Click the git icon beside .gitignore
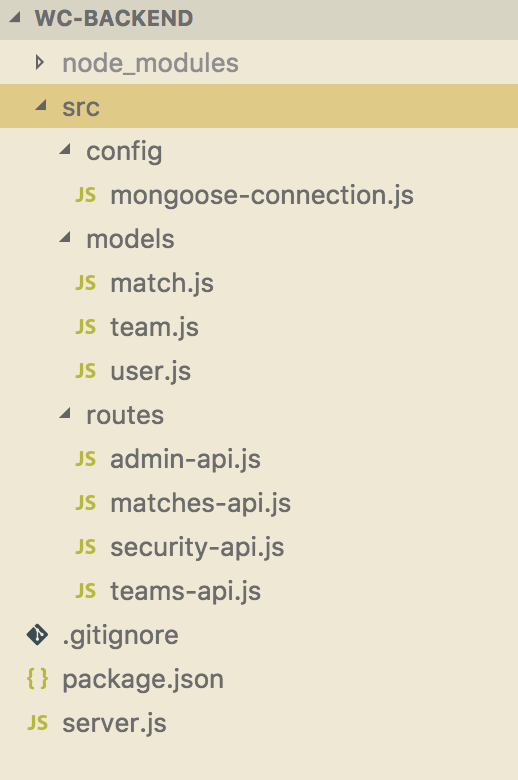 pyautogui.click(x=37, y=635)
